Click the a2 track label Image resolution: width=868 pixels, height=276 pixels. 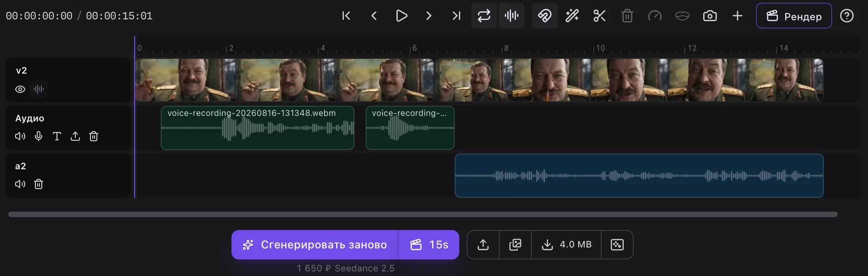click(x=21, y=166)
